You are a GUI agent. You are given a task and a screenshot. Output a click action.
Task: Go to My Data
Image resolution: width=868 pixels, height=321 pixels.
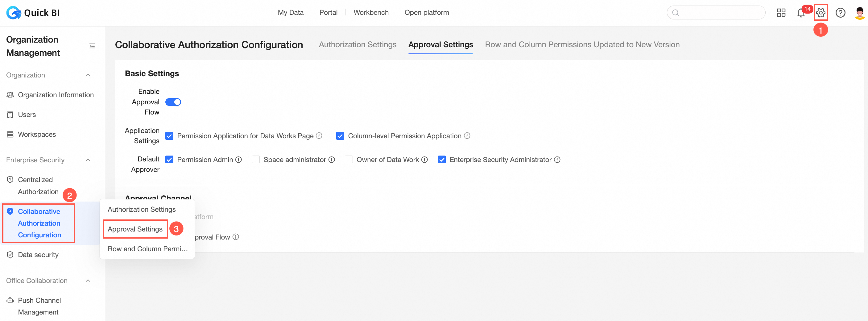pyautogui.click(x=291, y=12)
